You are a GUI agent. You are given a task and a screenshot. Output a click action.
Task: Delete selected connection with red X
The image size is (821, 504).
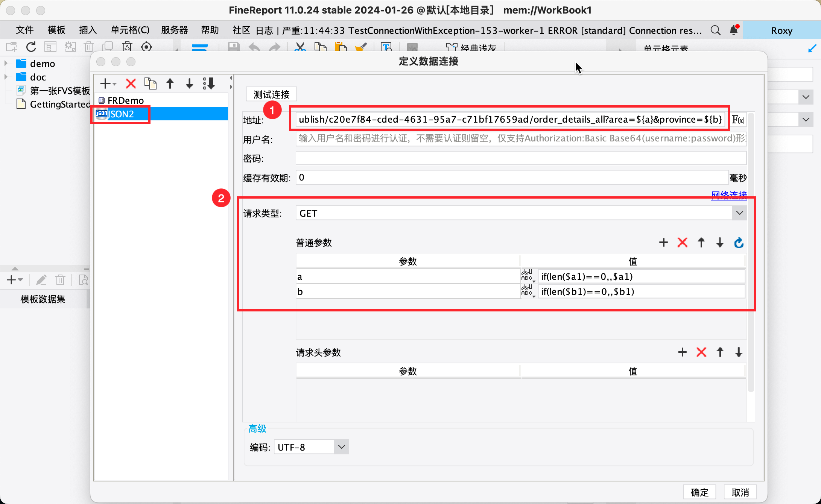131,83
